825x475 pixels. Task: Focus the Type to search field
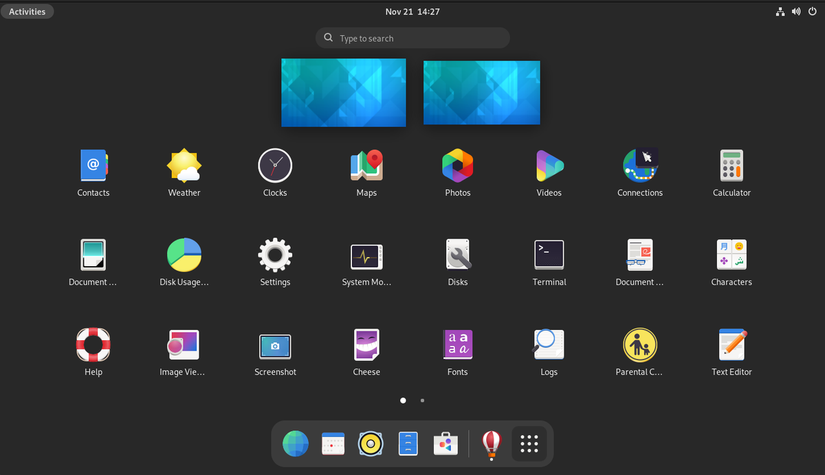pyautogui.click(x=412, y=38)
